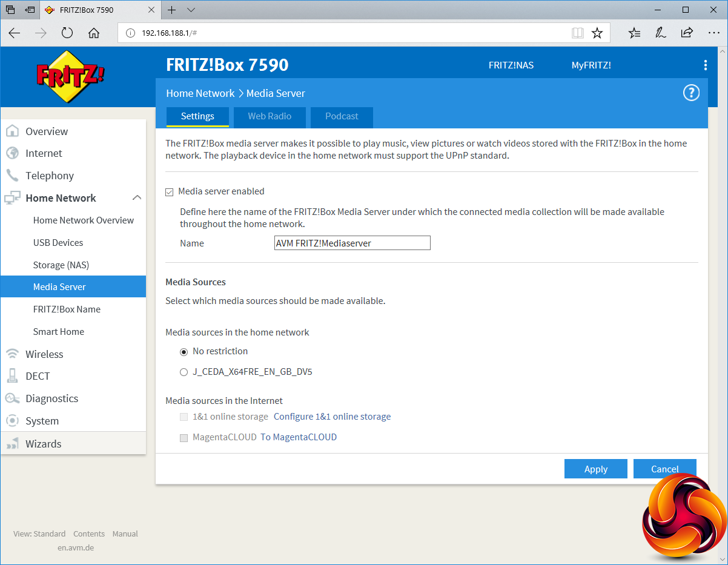728x565 pixels.
Task: Open the tab preview dropdown chevron
Action: (x=191, y=10)
